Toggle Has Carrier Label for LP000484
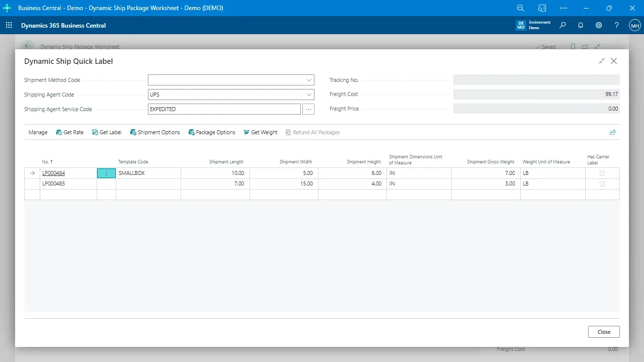644x362 pixels. point(602,173)
